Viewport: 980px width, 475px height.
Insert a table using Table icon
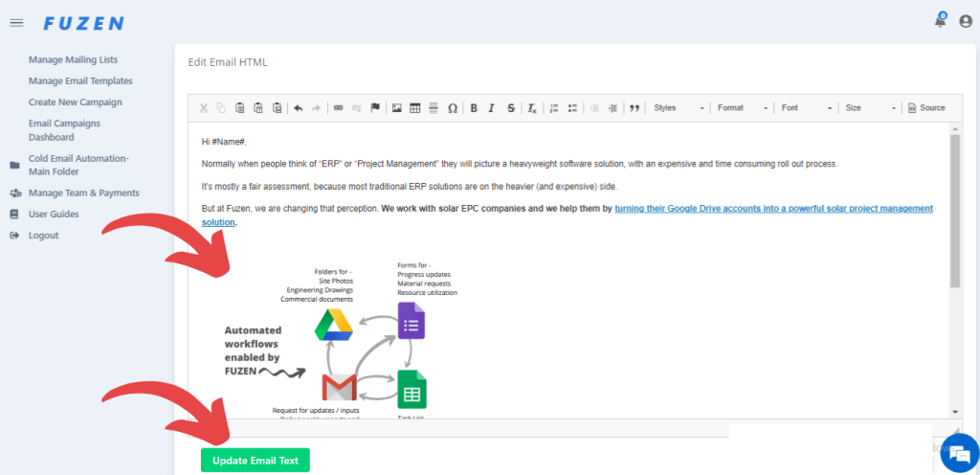[415, 108]
